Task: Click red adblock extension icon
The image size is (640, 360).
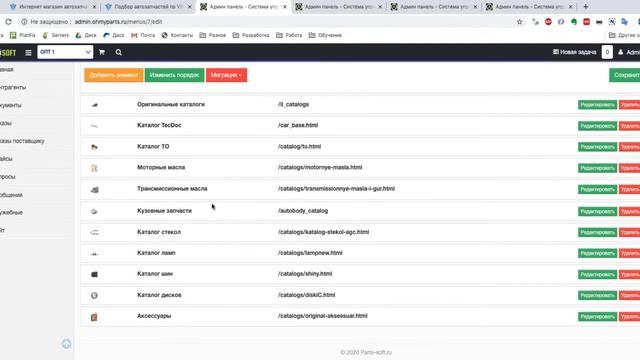Action: (x=548, y=22)
